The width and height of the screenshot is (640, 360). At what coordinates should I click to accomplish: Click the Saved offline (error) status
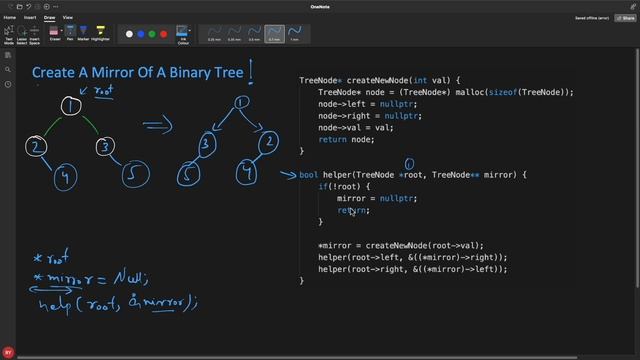[592, 18]
